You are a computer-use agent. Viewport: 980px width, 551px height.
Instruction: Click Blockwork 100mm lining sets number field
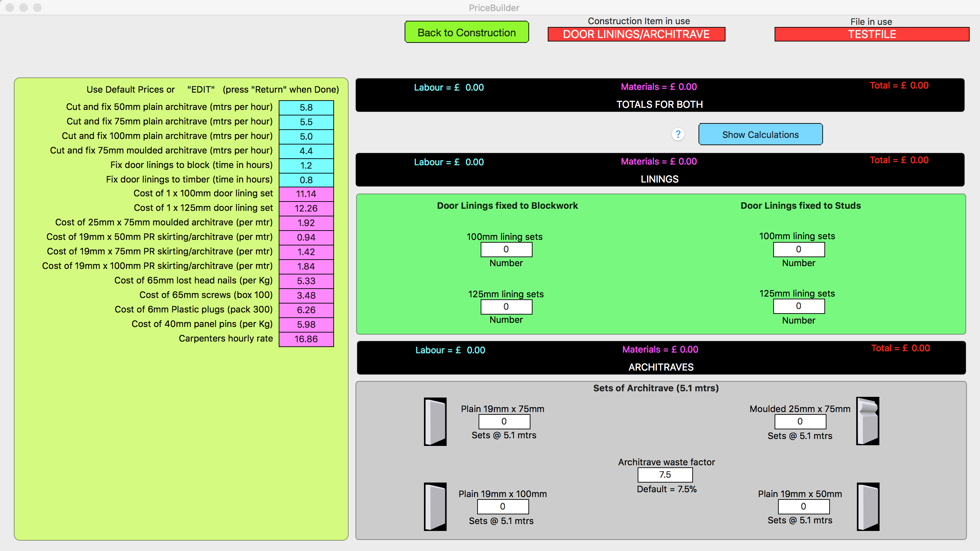tap(506, 250)
